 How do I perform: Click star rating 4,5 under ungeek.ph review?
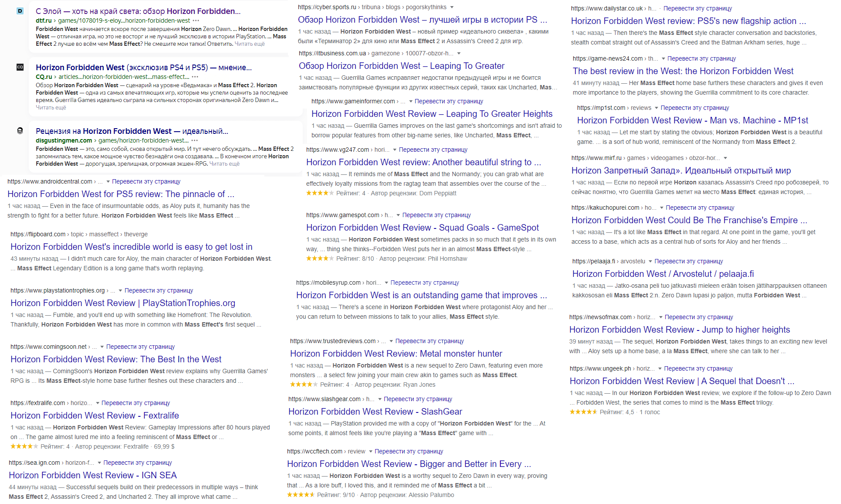pyautogui.click(x=584, y=412)
